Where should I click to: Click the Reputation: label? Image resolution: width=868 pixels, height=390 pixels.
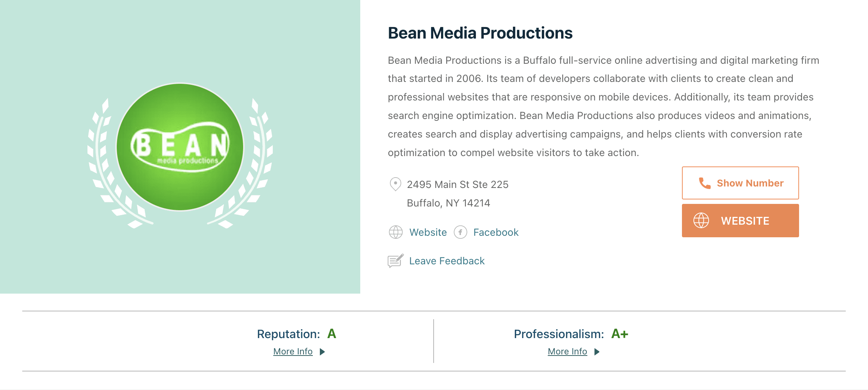288,334
